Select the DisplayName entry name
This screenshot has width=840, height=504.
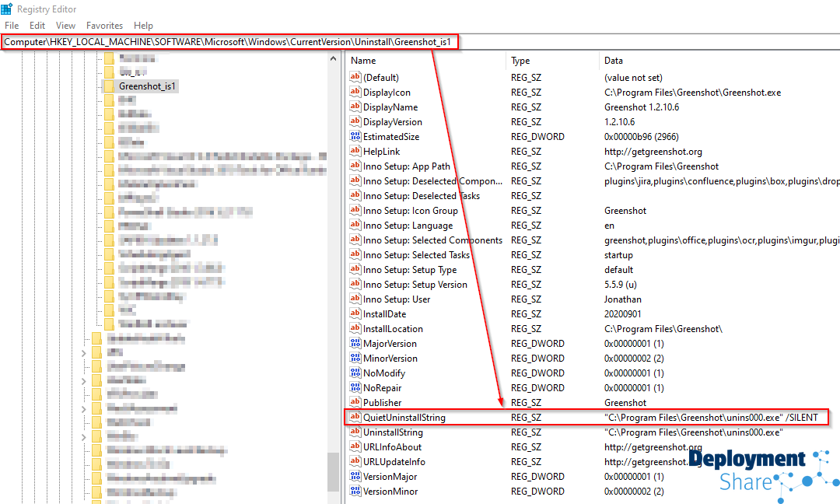pyautogui.click(x=390, y=107)
